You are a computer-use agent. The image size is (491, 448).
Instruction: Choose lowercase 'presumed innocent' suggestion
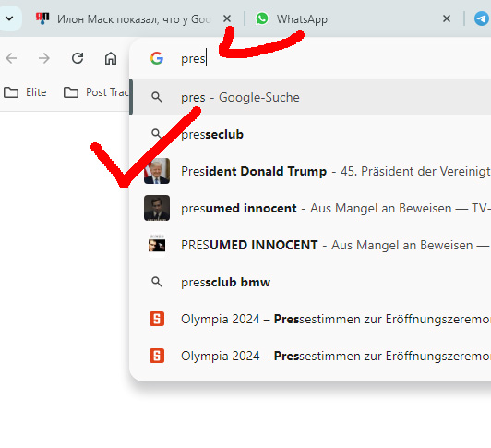tap(310, 208)
